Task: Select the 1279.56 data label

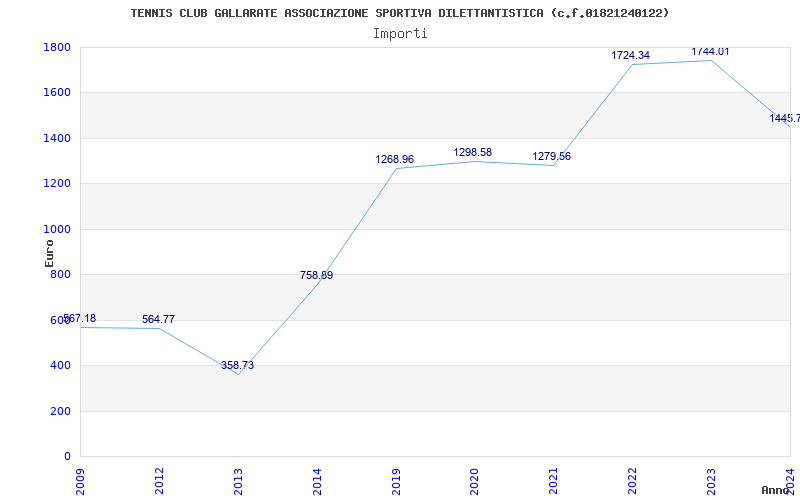Action: click(552, 156)
